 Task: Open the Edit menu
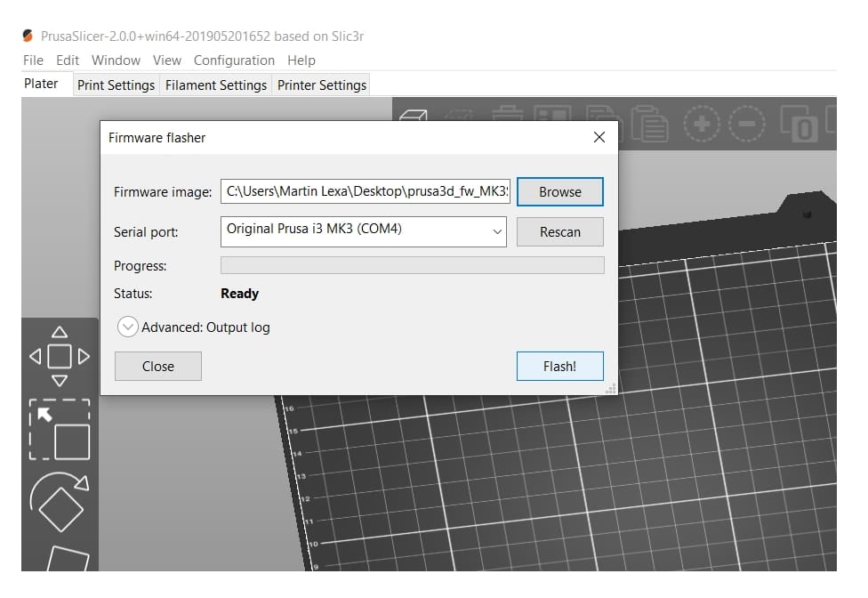pos(68,61)
